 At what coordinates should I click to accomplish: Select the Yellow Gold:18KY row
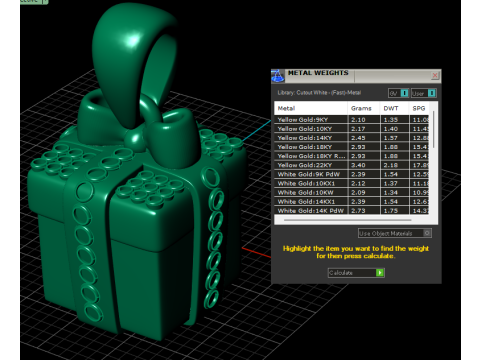click(x=352, y=147)
